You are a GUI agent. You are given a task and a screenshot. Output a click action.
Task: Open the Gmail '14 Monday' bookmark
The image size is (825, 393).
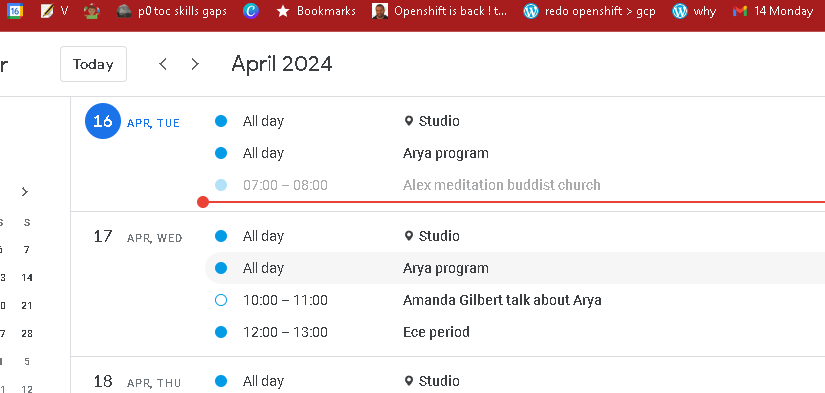773,11
